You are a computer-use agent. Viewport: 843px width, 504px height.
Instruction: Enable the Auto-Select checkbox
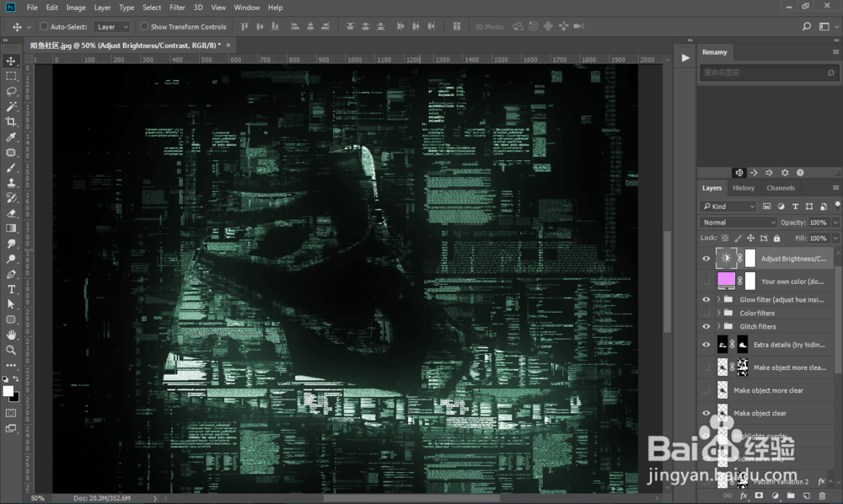(x=44, y=26)
